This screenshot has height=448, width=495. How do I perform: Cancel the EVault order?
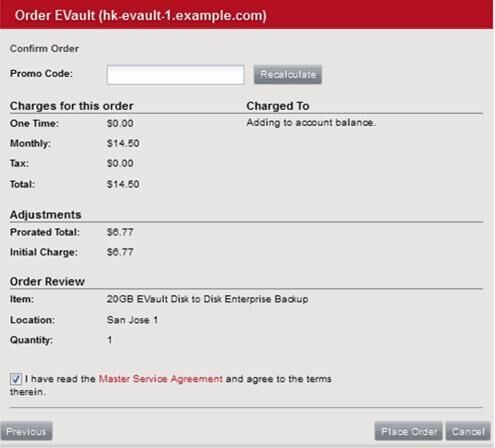pos(468,431)
